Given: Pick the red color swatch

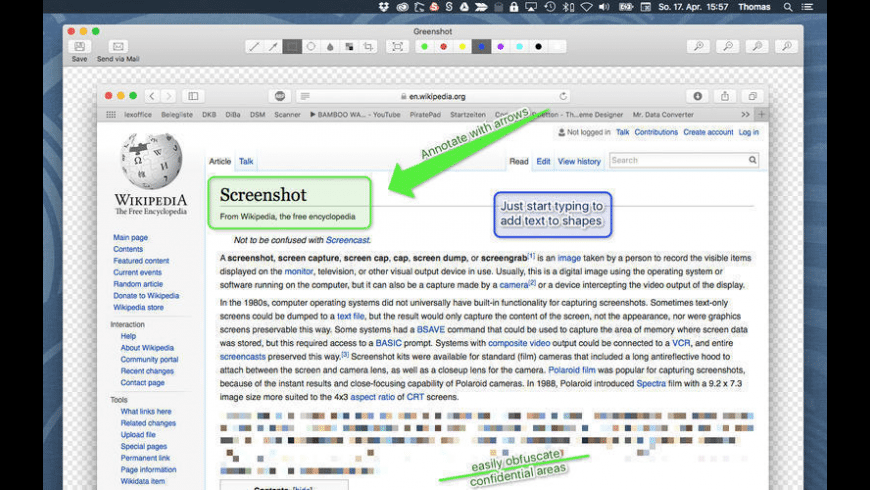Looking at the screenshot, I should [x=443, y=47].
